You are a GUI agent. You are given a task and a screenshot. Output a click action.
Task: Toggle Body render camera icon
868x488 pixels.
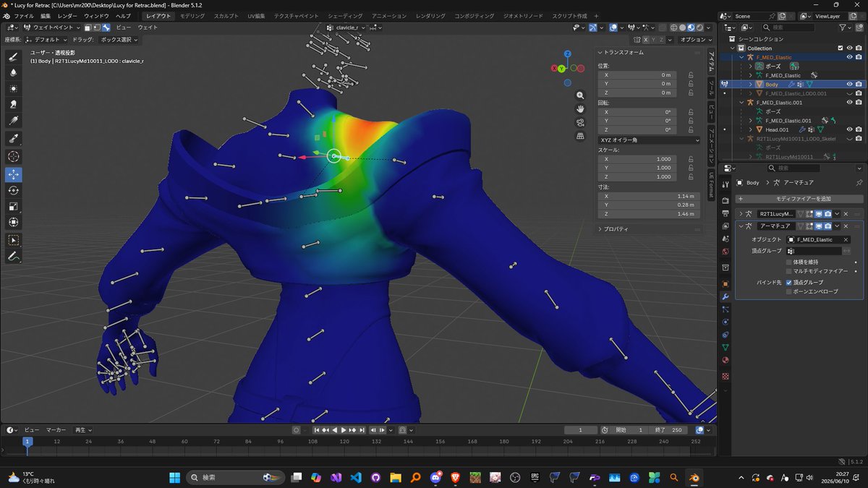859,85
